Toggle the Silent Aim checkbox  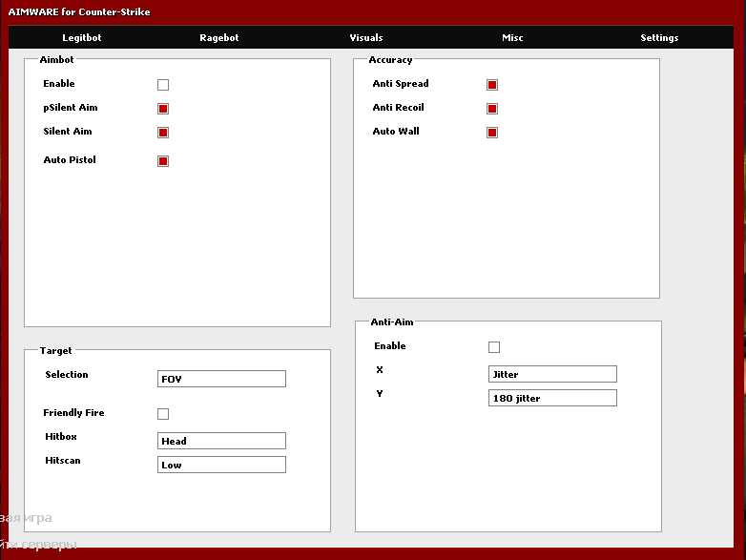(x=163, y=133)
